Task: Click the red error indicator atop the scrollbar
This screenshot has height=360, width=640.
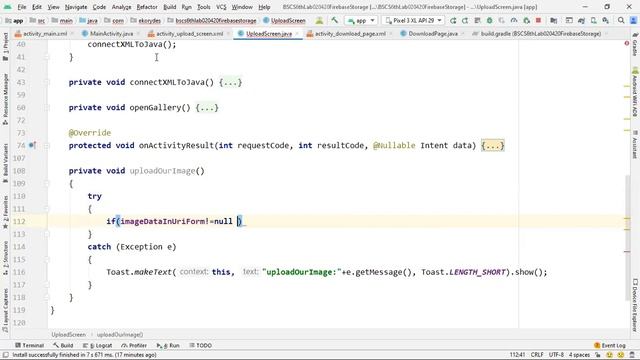Action: [x=627, y=43]
